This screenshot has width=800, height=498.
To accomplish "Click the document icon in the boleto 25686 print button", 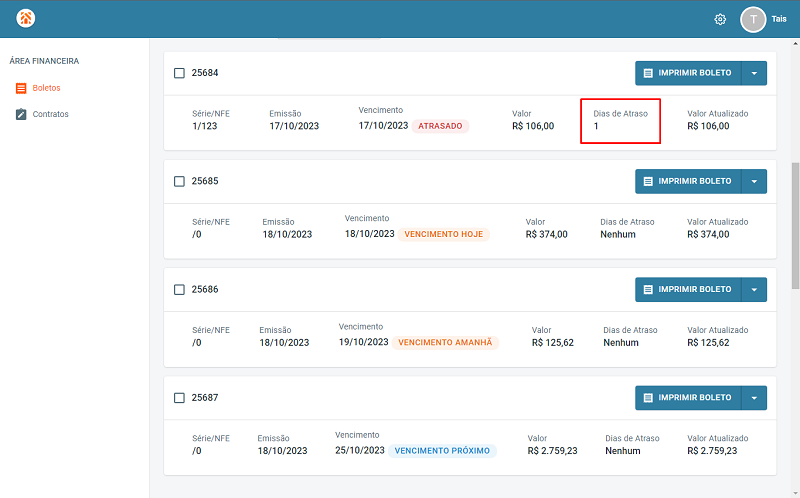I will click(648, 289).
